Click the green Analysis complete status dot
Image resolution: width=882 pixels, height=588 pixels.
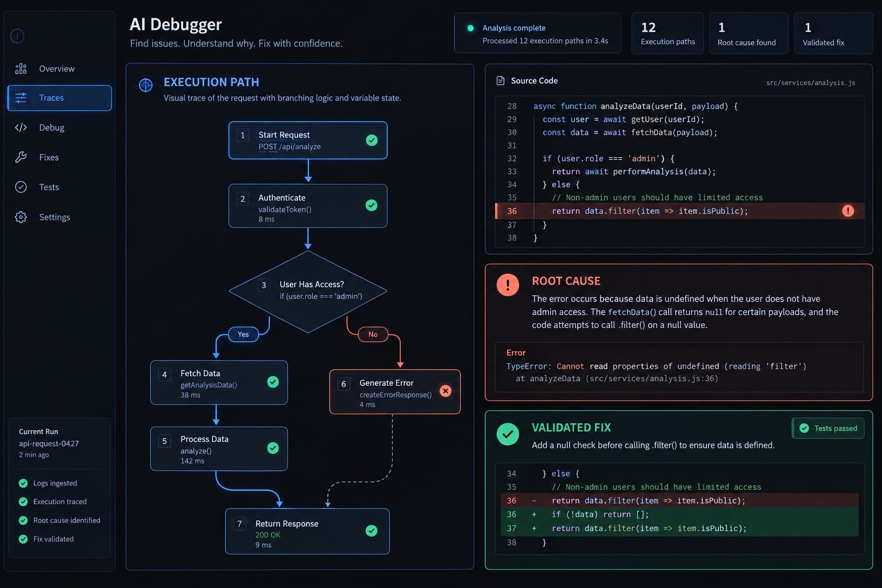[x=470, y=28]
